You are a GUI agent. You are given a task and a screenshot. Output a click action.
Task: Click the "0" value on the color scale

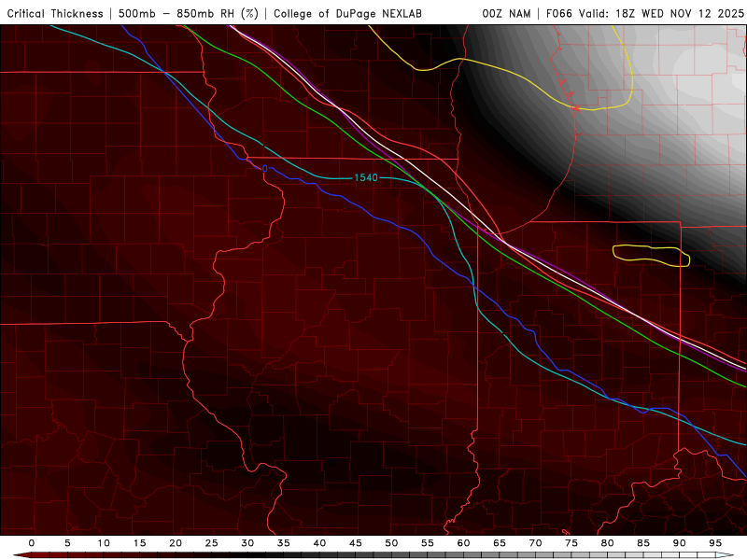coord(32,543)
